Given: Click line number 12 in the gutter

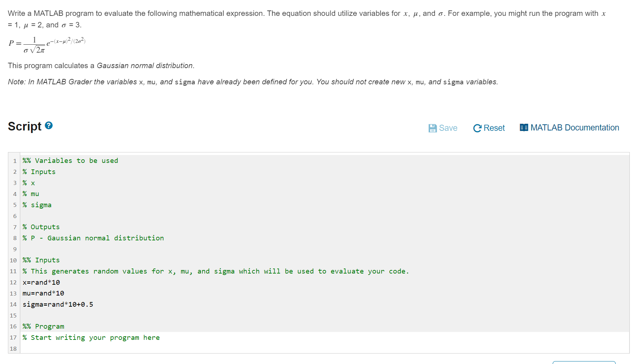Looking at the screenshot, I should (13, 283).
